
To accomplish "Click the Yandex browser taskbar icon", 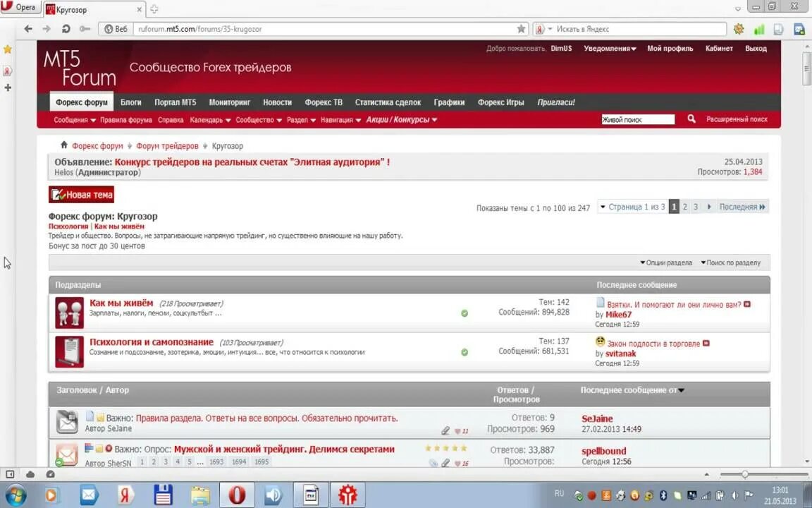I will [x=124, y=495].
